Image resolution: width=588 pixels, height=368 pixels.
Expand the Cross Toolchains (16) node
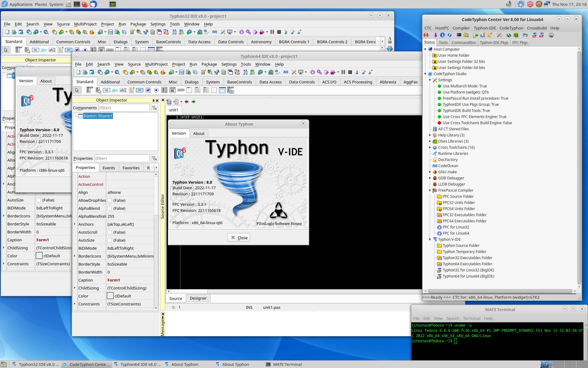coord(430,147)
